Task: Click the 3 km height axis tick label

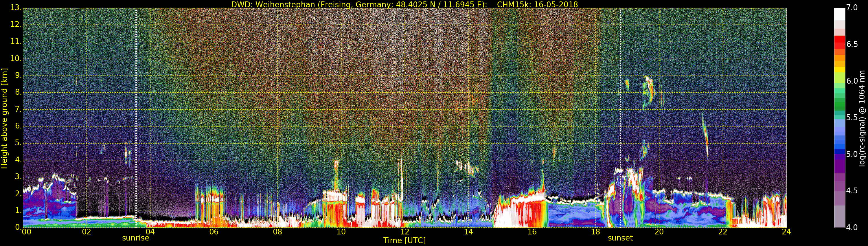Action: pyautogui.click(x=18, y=177)
